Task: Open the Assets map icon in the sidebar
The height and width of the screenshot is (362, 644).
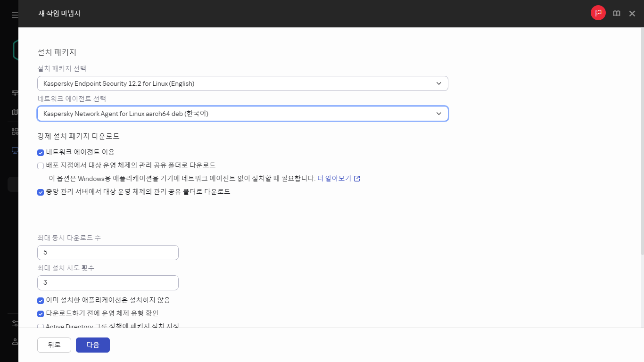Action: pyautogui.click(x=14, y=112)
